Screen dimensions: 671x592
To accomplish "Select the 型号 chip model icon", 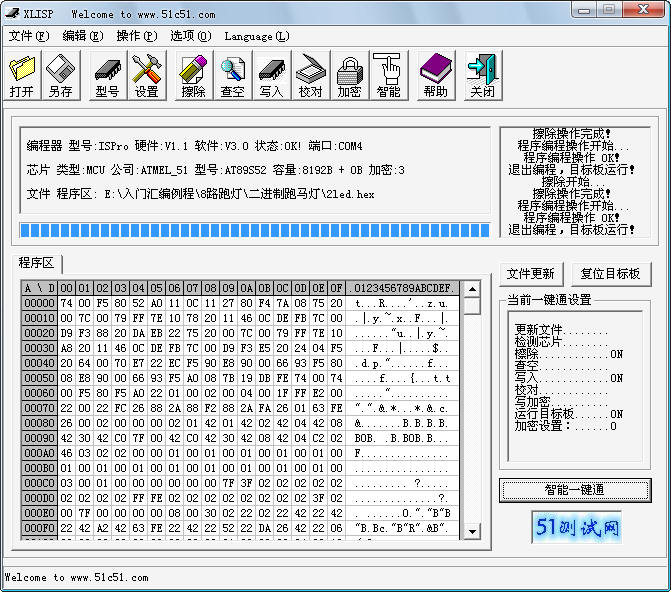I will tap(107, 76).
